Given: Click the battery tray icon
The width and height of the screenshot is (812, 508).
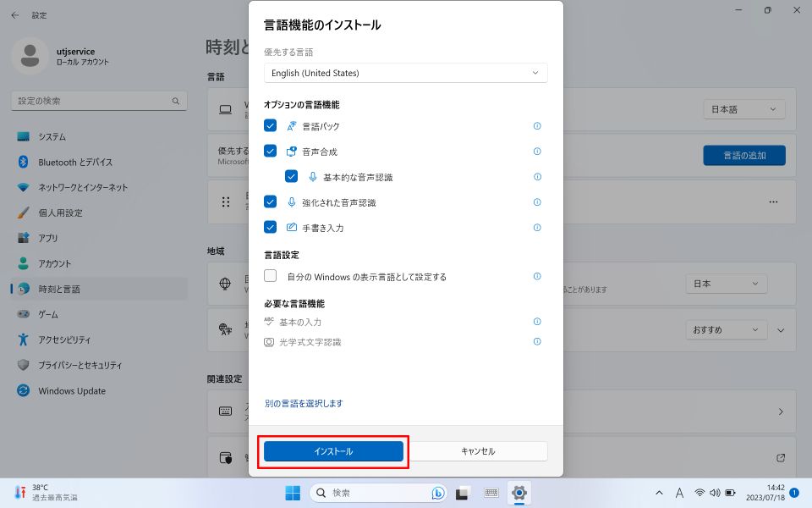Looking at the screenshot, I should [730, 493].
